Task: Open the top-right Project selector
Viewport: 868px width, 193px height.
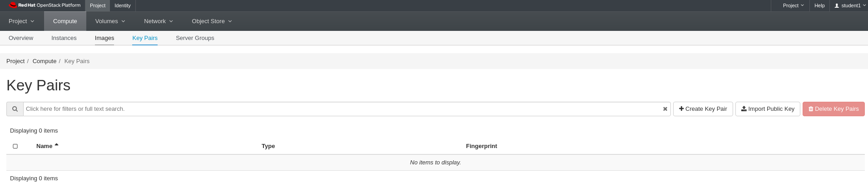Action: pyautogui.click(x=793, y=5)
